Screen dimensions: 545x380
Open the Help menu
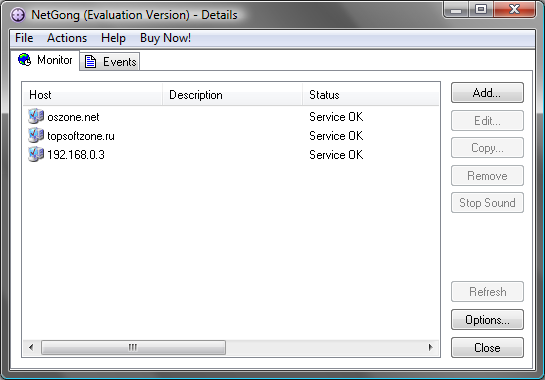click(x=113, y=38)
